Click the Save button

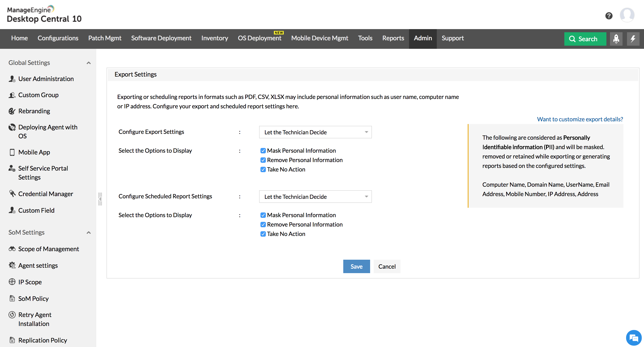pos(356,266)
